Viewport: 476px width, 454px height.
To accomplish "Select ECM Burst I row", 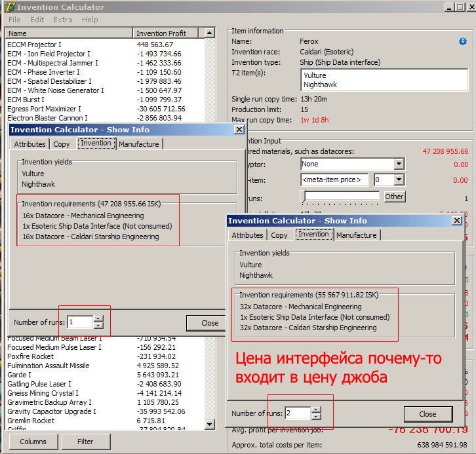I will (x=105, y=100).
